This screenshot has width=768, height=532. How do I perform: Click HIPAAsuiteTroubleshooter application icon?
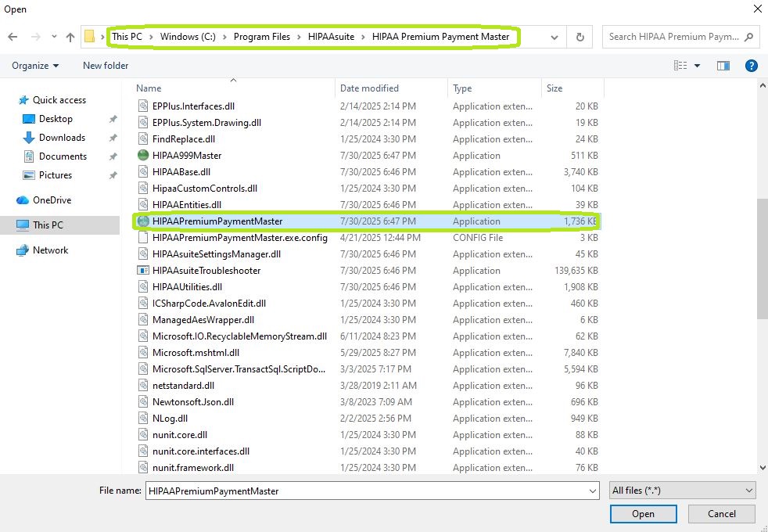tap(143, 271)
